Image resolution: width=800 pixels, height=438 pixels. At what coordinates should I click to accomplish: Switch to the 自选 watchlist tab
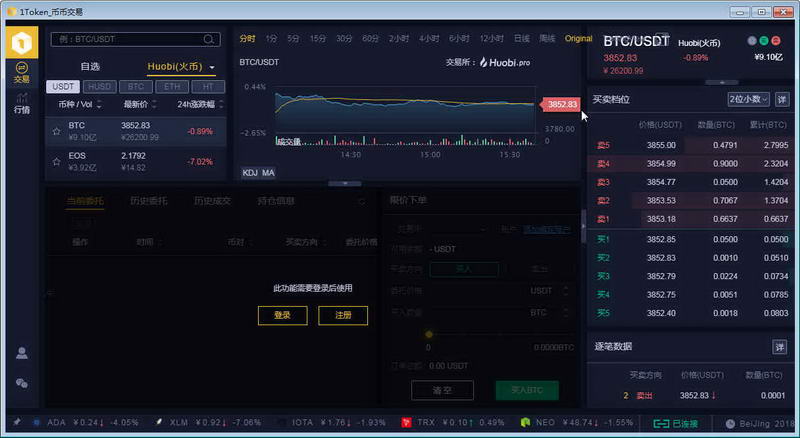tap(90, 67)
